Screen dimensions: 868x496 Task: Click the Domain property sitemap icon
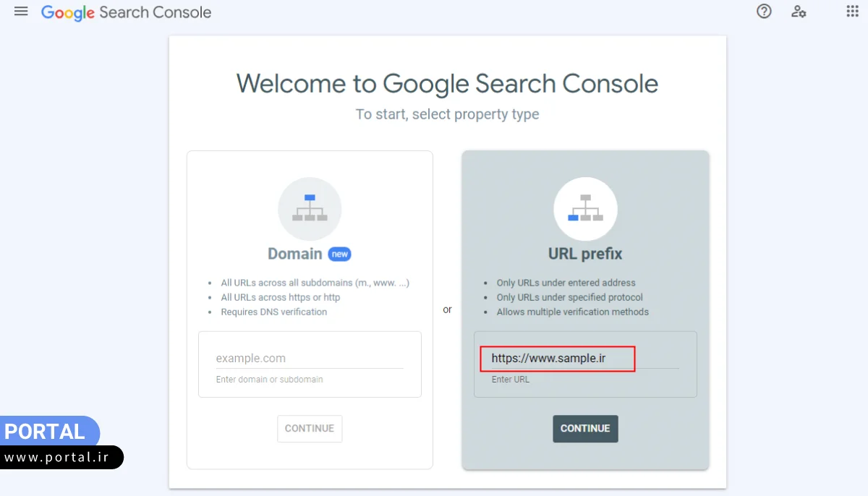(x=310, y=209)
